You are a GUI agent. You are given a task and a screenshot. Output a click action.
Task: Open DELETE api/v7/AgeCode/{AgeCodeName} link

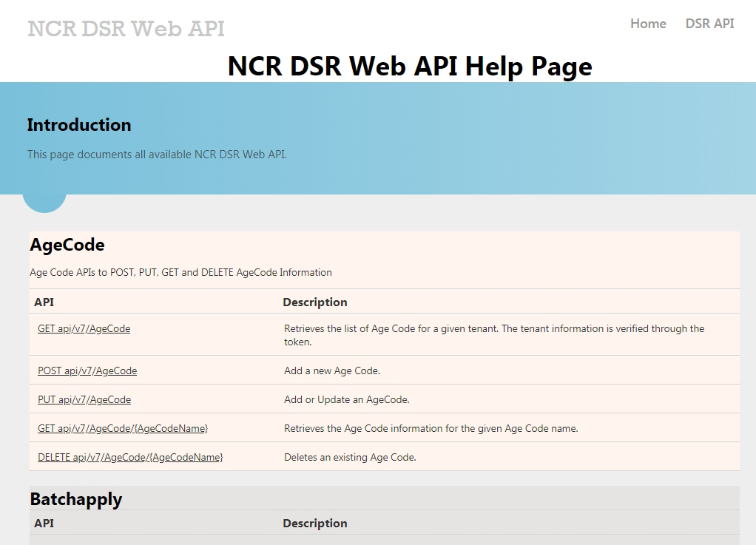tap(130, 457)
